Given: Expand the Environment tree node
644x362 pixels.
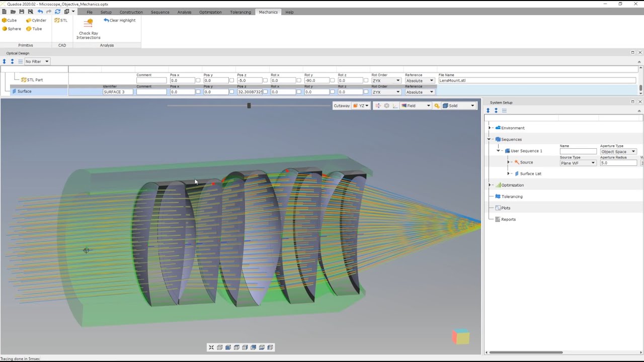Looking at the screenshot, I should [x=490, y=128].
